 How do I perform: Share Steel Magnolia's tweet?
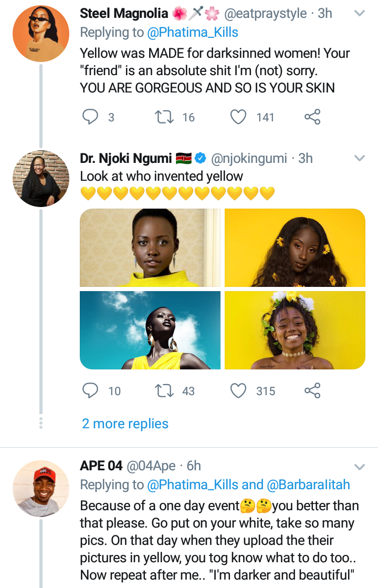[312, 117]
